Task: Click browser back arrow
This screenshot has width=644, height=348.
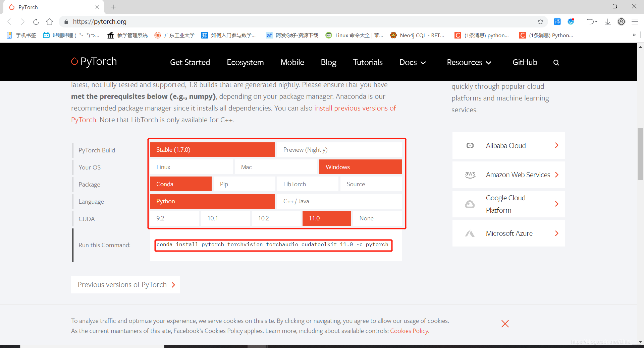Action: pyautogui.click(x=9, y=22)
